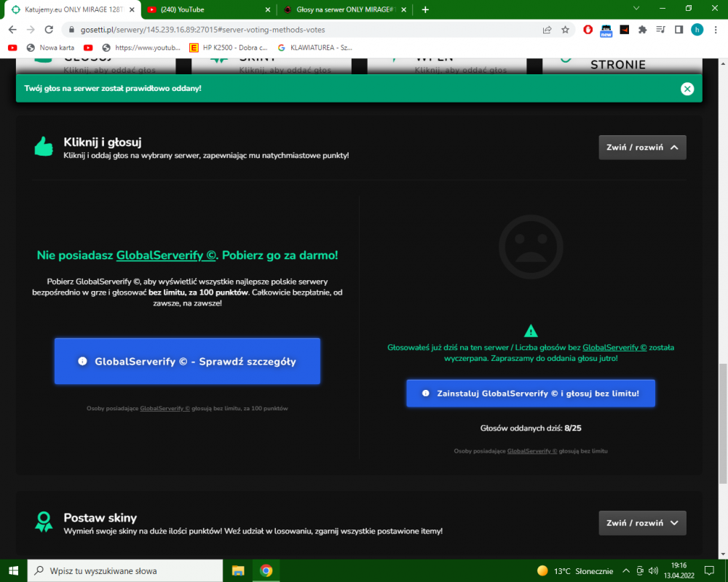Click the STRONIE card at the top
The width and height of the screenshot is (728, 582).
(622, 66)
